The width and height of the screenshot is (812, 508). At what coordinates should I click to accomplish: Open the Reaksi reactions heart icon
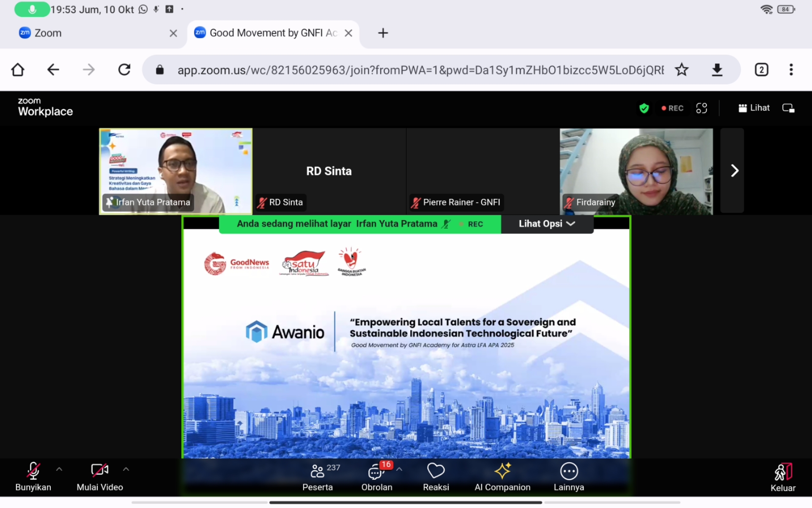click(x=436, y=471)
